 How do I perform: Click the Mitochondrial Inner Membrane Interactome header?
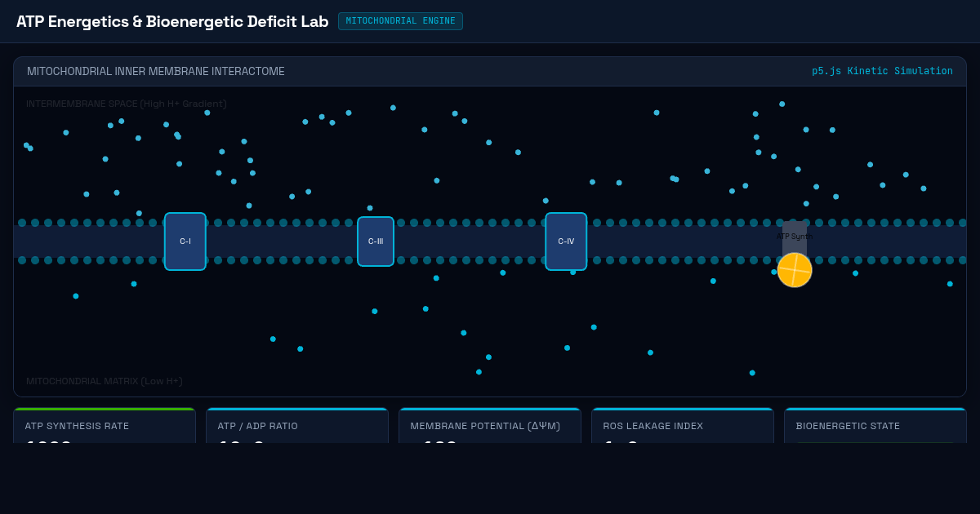[x=156, y=72]
